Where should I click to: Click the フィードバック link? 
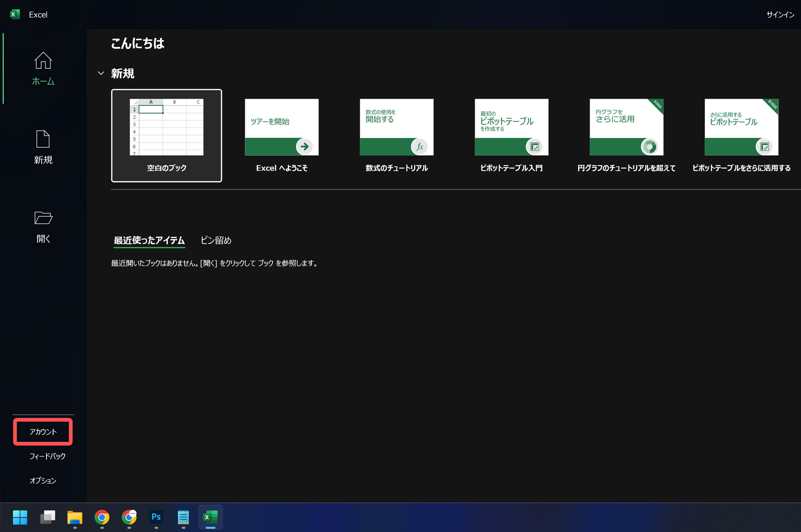point(47,456)
